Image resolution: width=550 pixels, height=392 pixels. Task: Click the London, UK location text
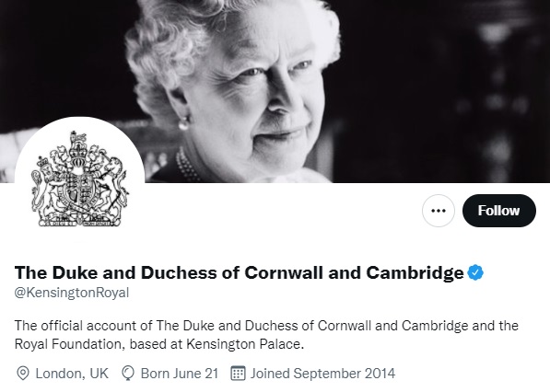pyautogui.click(x=72, y=374)
